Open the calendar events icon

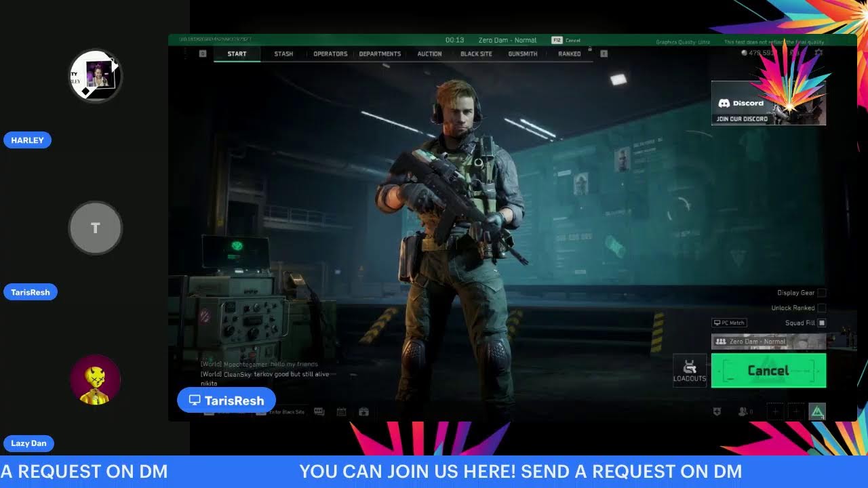[x=341, y=411]
